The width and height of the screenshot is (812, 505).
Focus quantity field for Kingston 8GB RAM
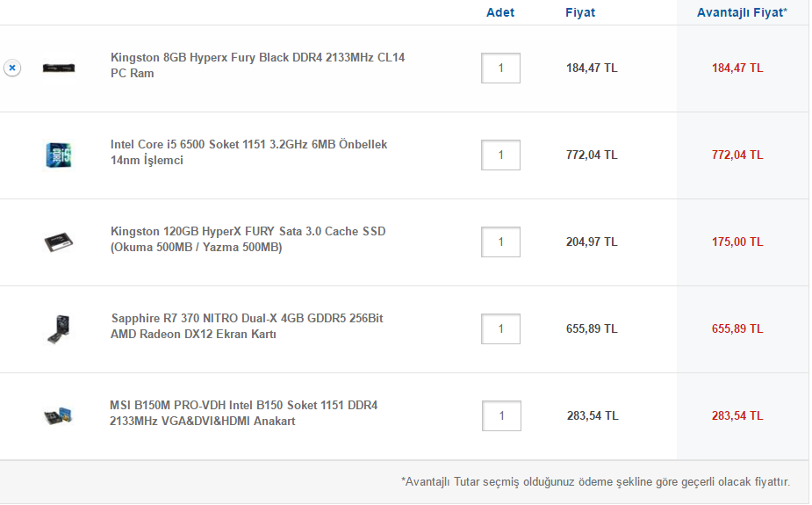[500, 68]
